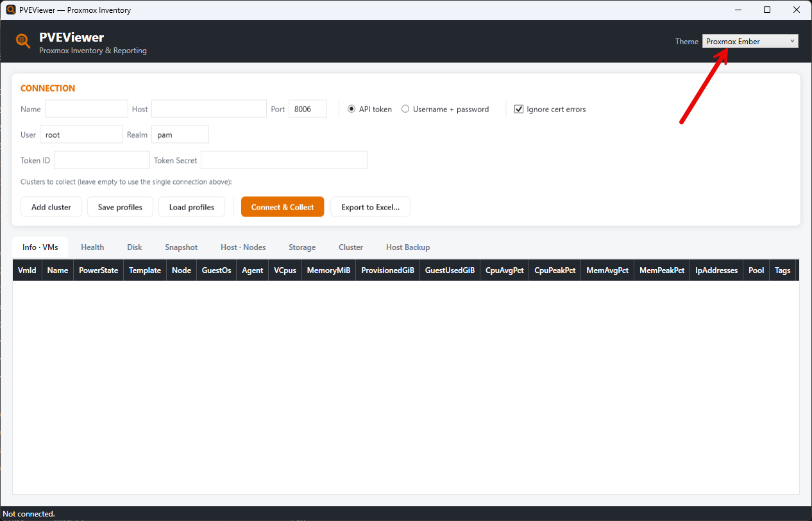Open the Host Backup tab

(x=408, y=247)
